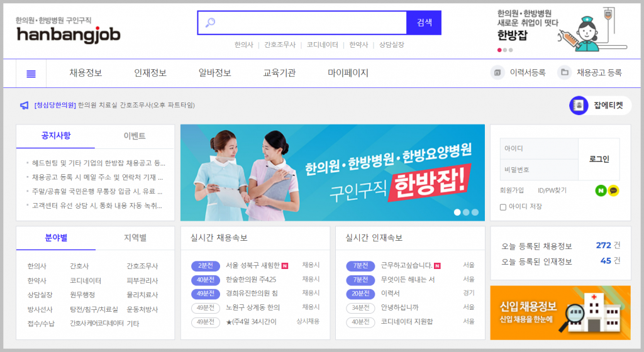
Task: Click the 이력서등록 document icon
Action: click(x=497, y=73)
